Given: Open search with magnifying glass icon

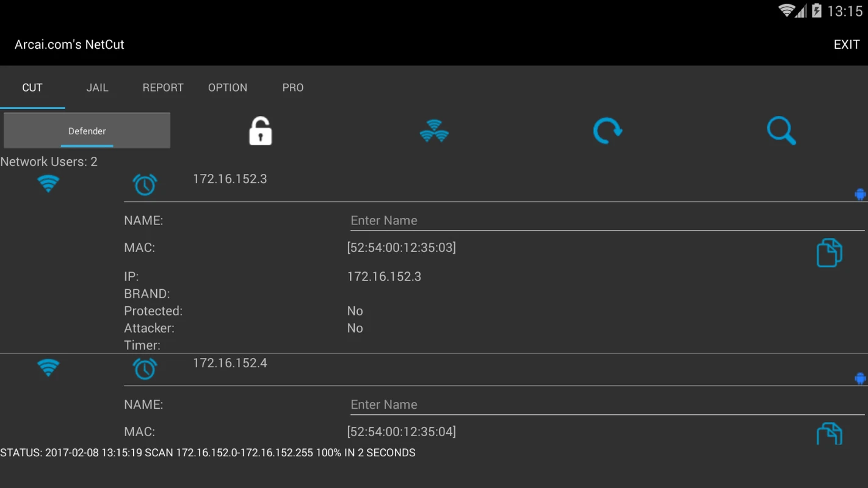Looking at the screenshot, I should point(781,131).
